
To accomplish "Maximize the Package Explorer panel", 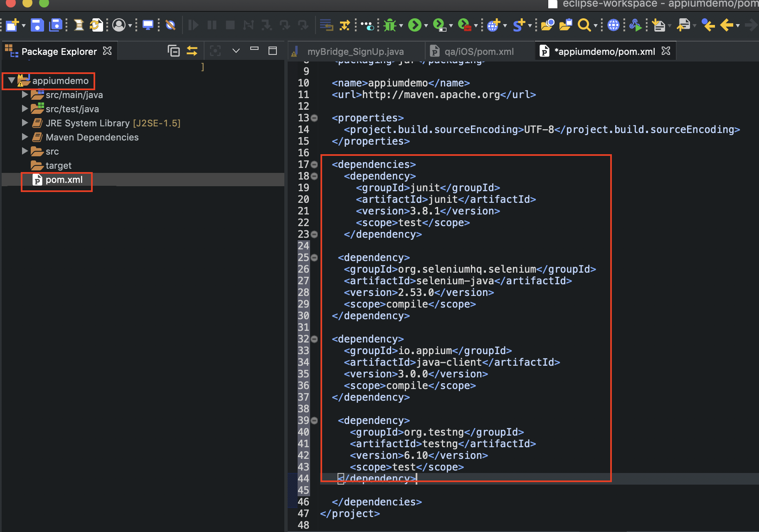I will coord(273,51).
